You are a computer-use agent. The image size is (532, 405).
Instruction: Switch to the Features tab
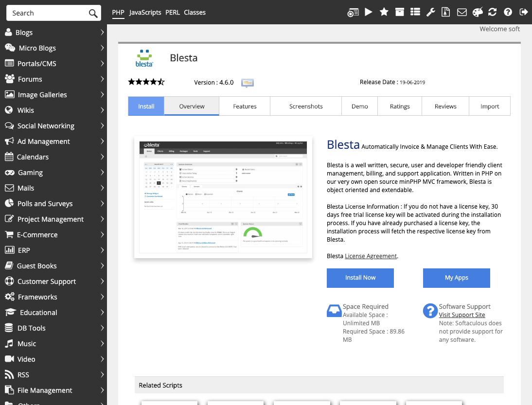coord(245,106)
